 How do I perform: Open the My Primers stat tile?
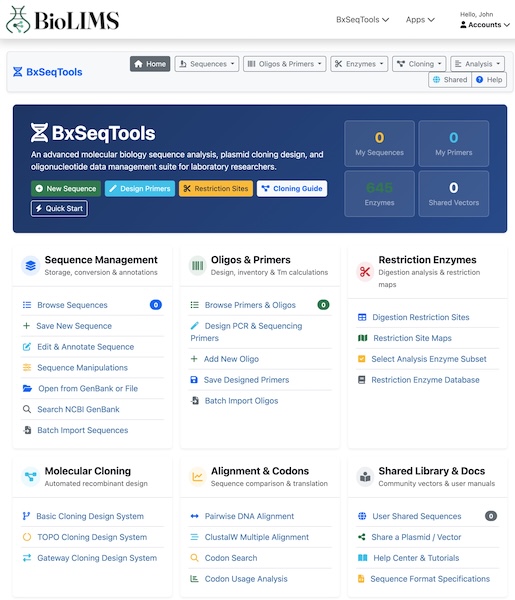pyautogui.click(x=454, y=143)
